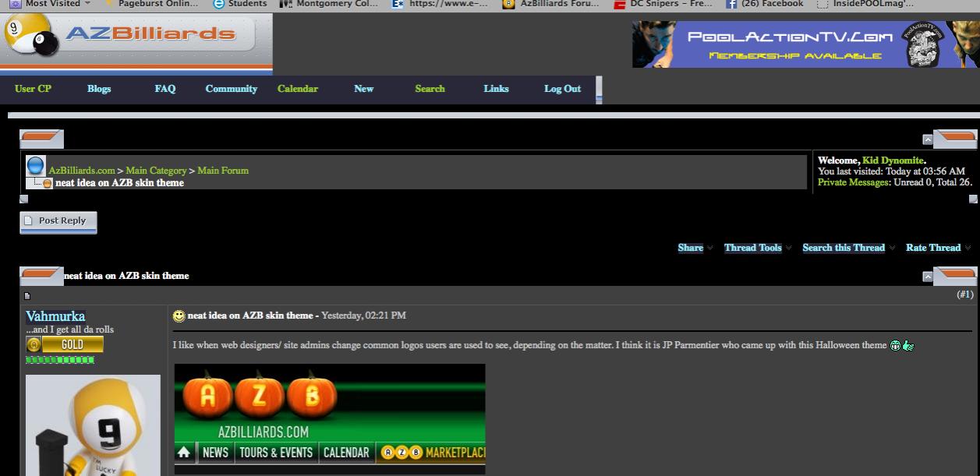Click the Students bookmark favicon
This screenshot has width=980, height=476.
(x=219, y=4)
